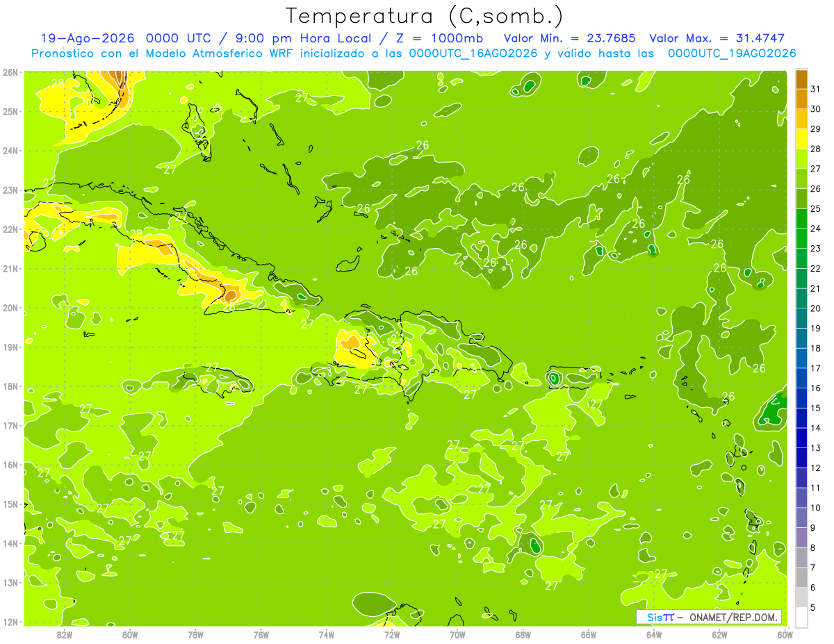834x644 pixels.
Task: Click the latitude axis label 15N
Action: point(10,504)
